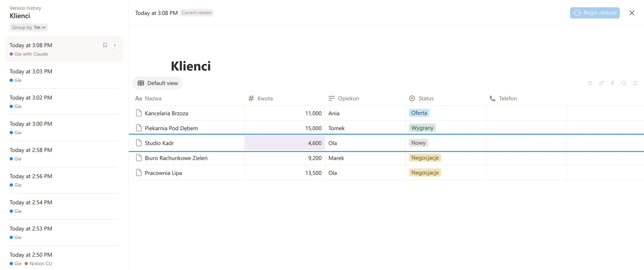Expand the 3:08 PM version details arrow
The width and height of the screenshot is (644, 270).
point(115,45)
